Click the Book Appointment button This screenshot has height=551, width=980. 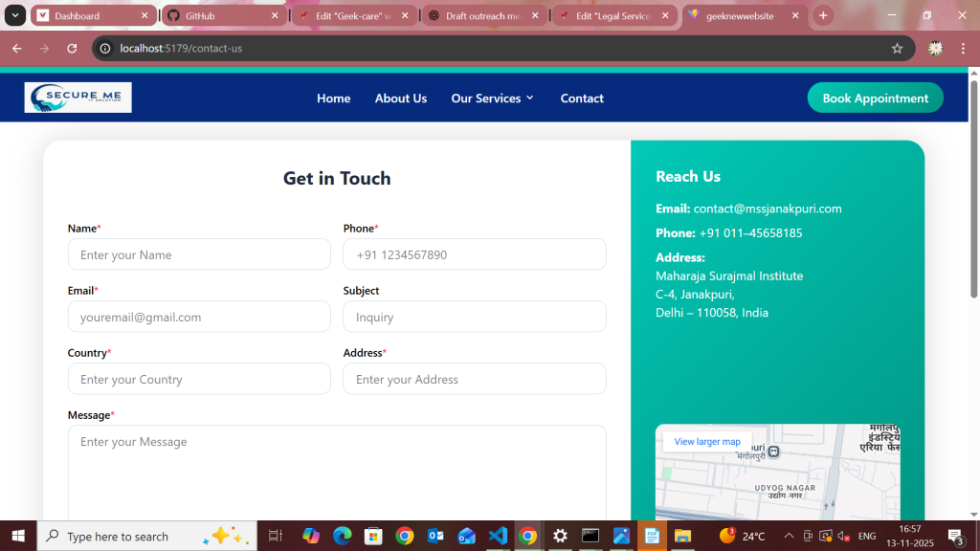(875, 98)
